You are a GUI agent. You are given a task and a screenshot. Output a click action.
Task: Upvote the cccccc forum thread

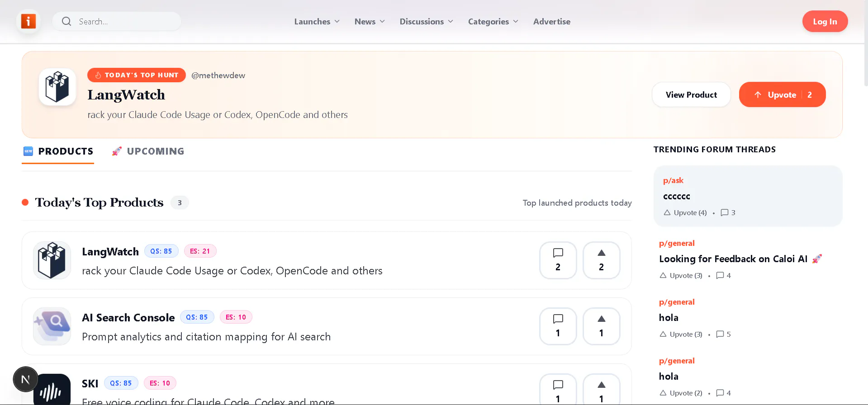coord(685,212)
